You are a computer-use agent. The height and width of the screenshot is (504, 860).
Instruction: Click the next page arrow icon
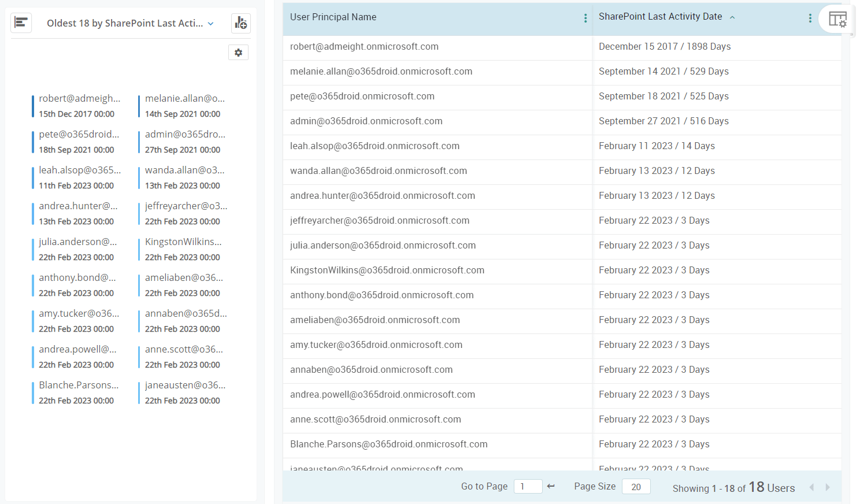[828, 487]
